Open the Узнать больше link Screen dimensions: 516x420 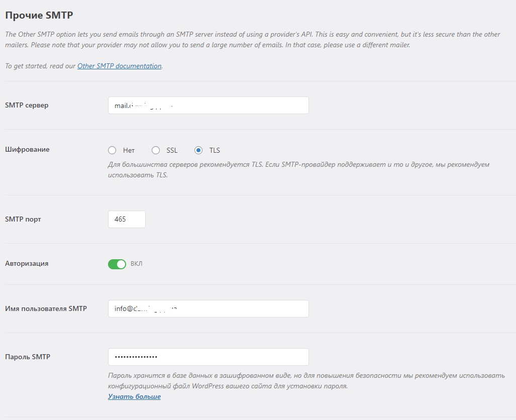134,397
